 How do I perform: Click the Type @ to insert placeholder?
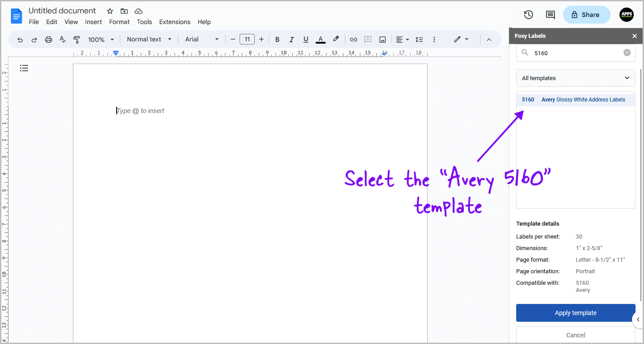tap(141, 111)
